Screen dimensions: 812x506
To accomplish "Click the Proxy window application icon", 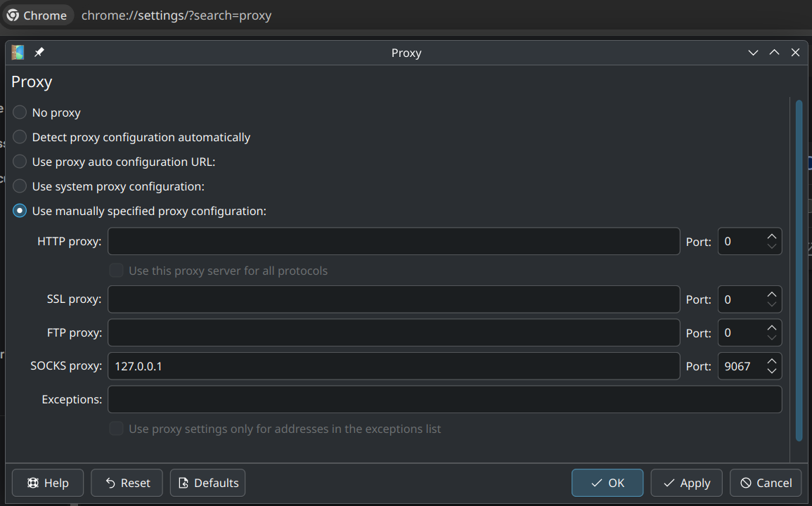I will (18, 52).
